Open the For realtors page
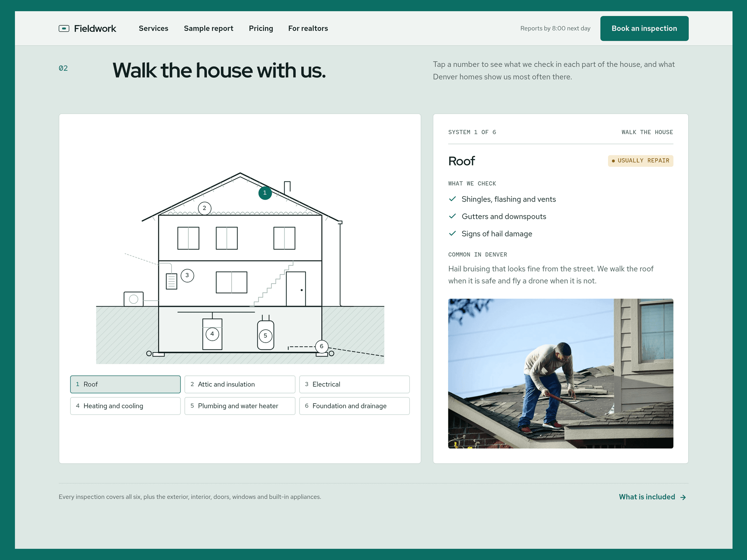Viewport: 747px width, 560px height. 308,28
